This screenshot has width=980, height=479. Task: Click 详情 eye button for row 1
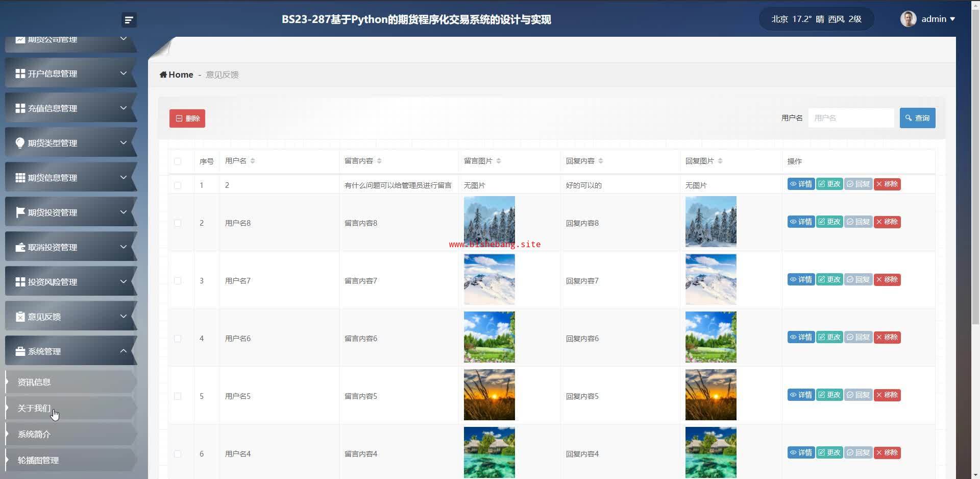pos(800,184)
